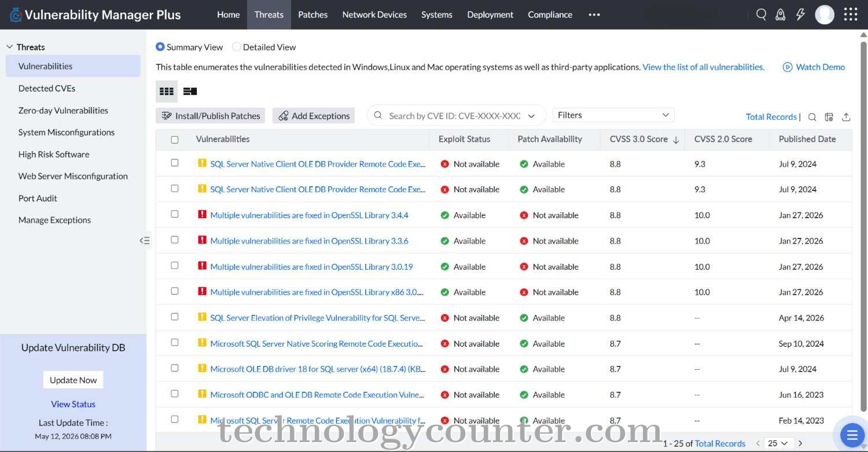
Task: Open quick actions lightning bolt icon
Action: (x=800, y=14)
